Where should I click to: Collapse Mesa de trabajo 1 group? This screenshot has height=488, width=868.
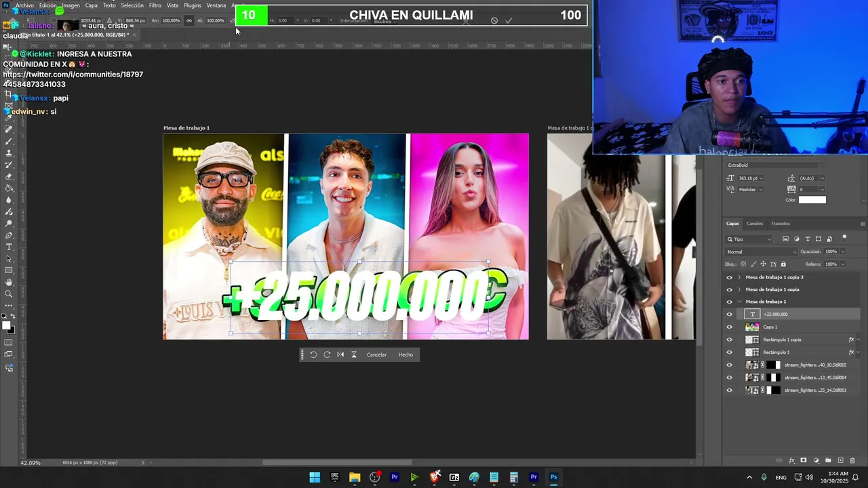click(x=739, y=302)
